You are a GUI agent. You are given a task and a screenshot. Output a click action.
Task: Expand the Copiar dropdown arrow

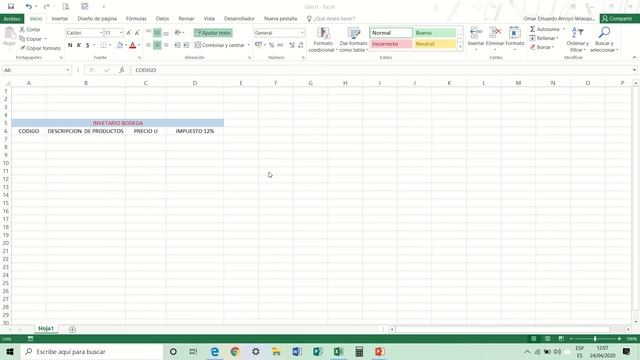(45, 39)
